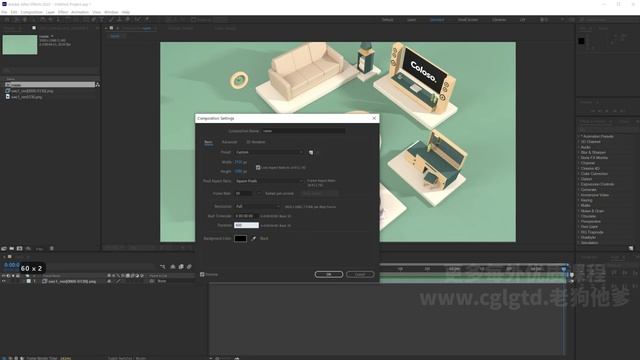Click the flowchart icon next to the selected comp item
Screen dimensions: 640x360
(98, 84)
